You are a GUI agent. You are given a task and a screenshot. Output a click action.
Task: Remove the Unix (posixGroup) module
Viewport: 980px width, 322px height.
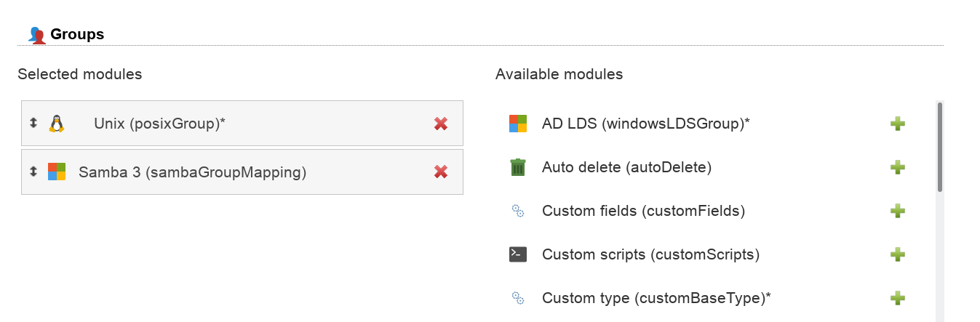point(440,124)
